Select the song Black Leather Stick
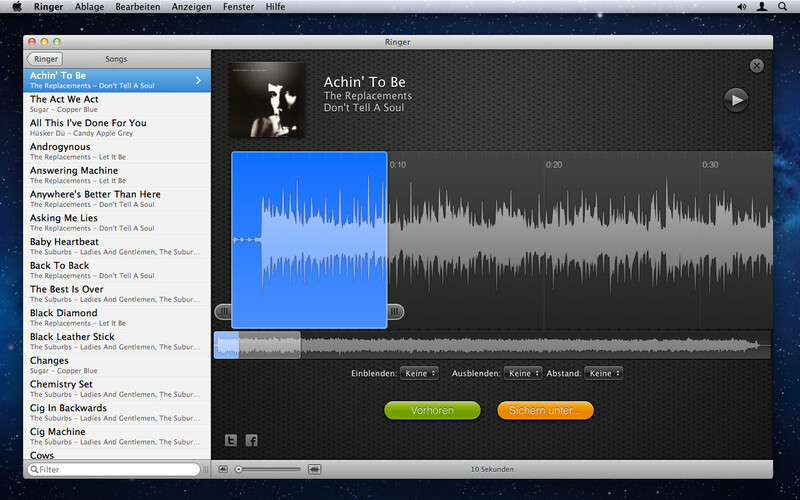The height and width of the screenshot is (500, 800). pyautogui.click(x=117, y=341)
